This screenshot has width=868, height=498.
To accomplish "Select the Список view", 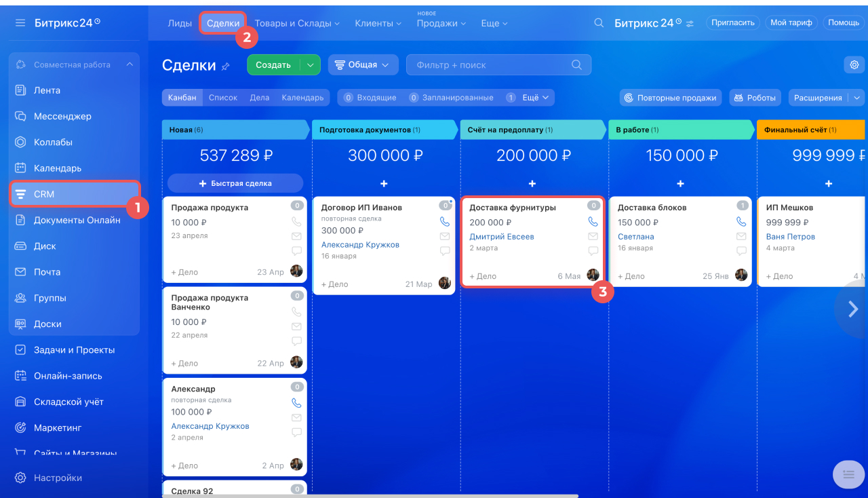I will pyautogui.click(x=223, y=98).
